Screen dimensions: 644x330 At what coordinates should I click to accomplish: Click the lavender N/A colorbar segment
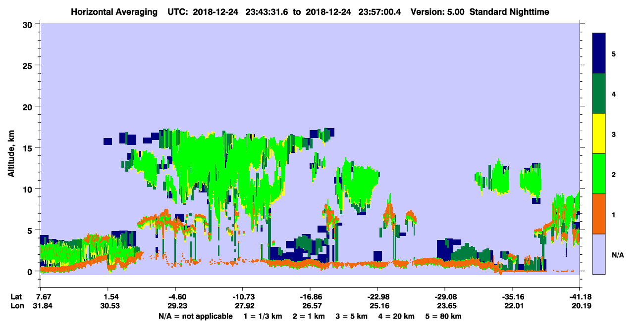click(x=599, y=254)
